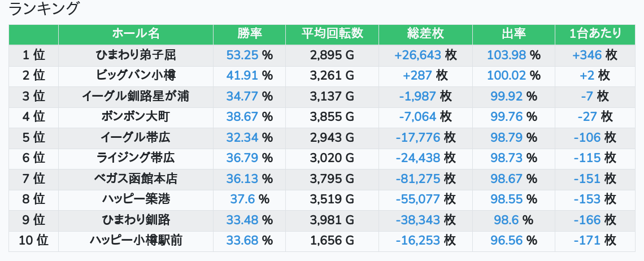The image size is (644, 261).
Task: Click the ホール名 column header
Action: click(x=136, y=34)
